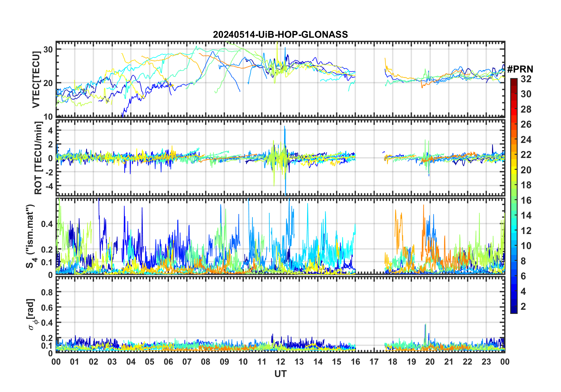
Task: Click x-axis tick label 06
Action: click(x=168, y=362)
